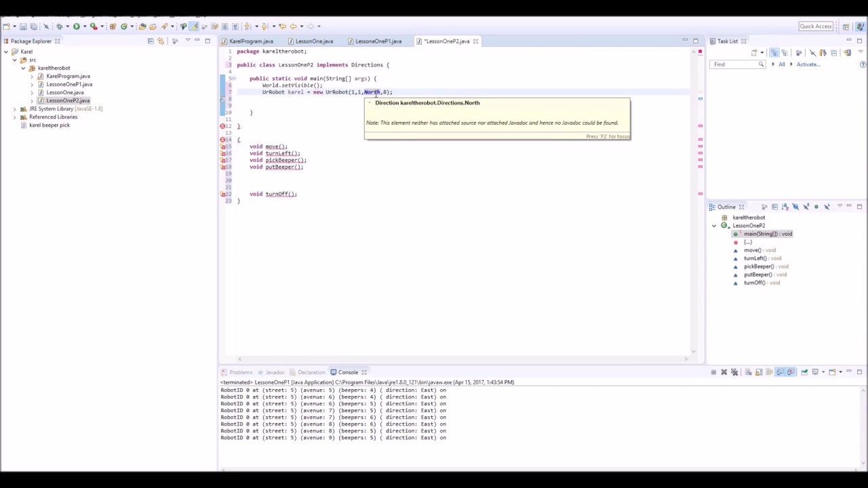Open the Debug icon dropdown arrow
This screenshot has height=488, width=868.
67,26
